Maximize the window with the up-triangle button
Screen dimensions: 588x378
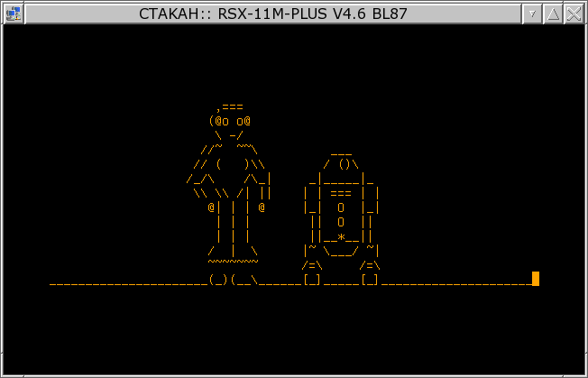click(x=553, y=14)
